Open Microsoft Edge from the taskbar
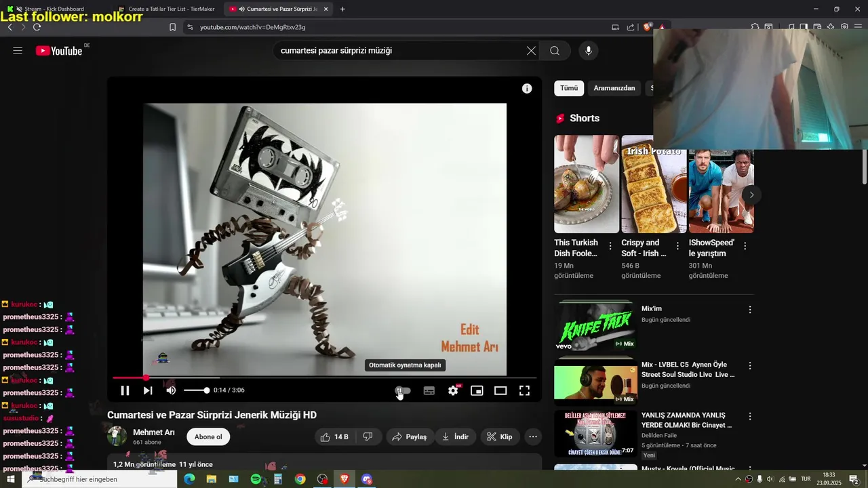Screen dimensions: 868x488 pyautogui.click(x=189, y=479)
